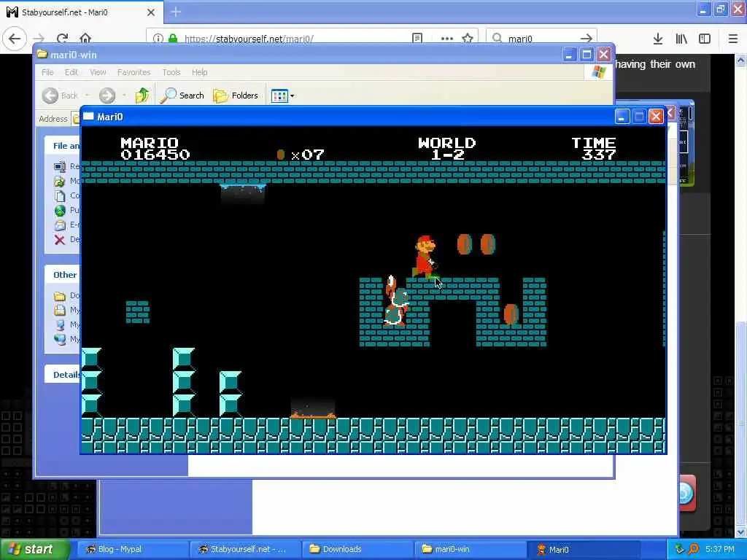Open File menu in mari0-win explorer
The image size is (747, 560).
point(47,72)
